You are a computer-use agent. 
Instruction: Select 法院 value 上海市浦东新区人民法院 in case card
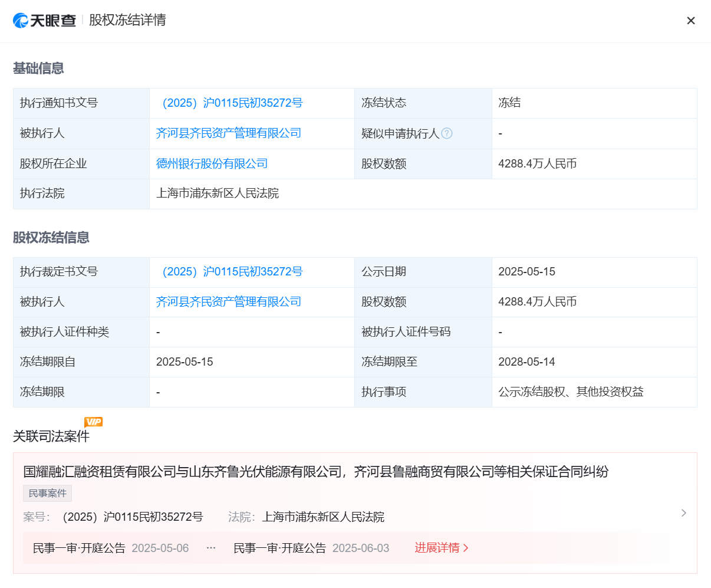point(323,517)
